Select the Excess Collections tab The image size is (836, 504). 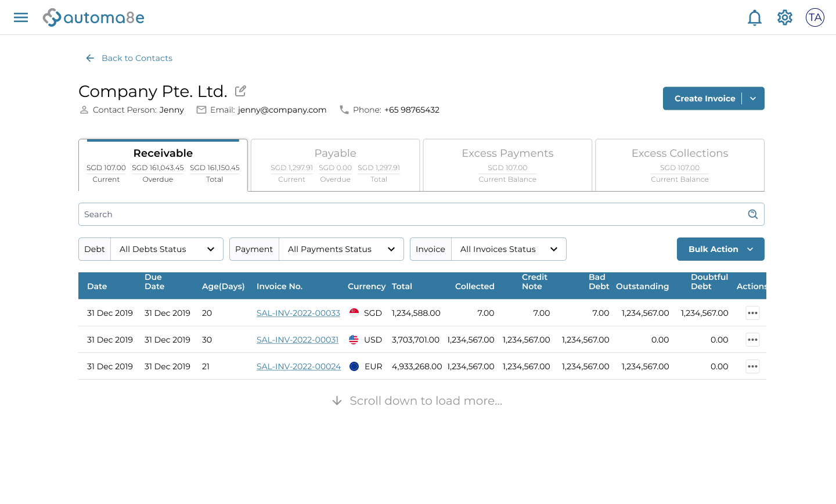pos(679,165)
